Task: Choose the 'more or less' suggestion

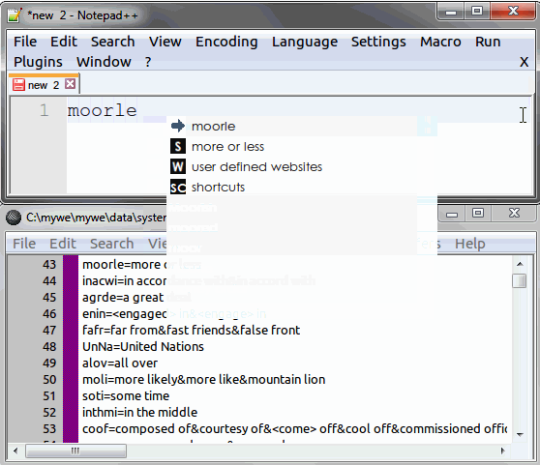Action: point(291,147)
